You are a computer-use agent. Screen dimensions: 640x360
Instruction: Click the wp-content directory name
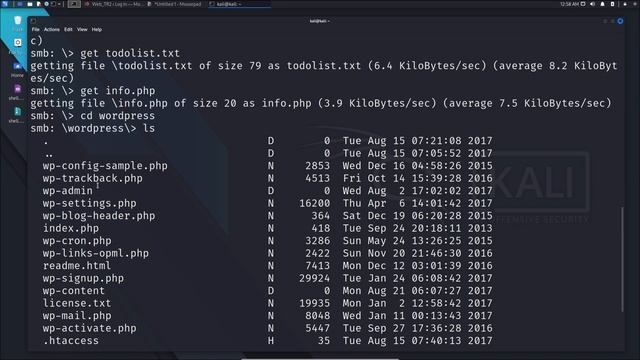click(73, 291)
